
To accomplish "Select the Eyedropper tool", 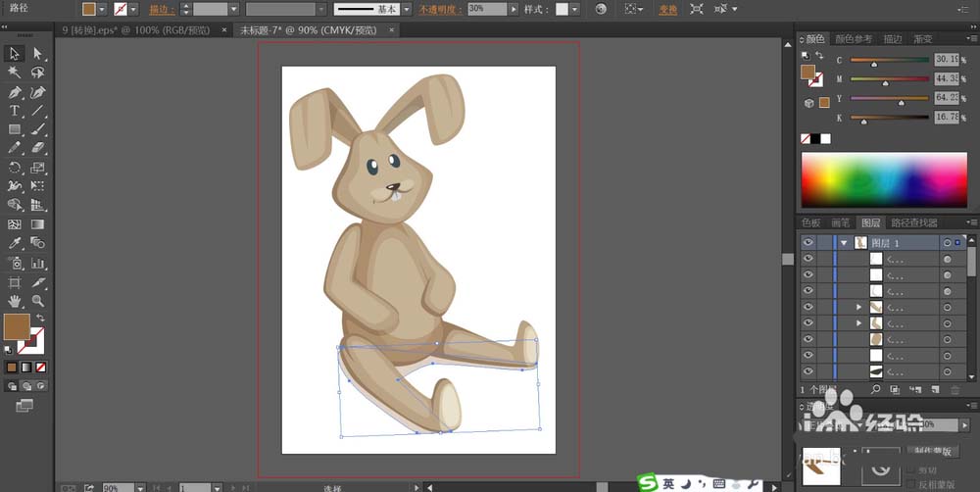I will (x=15, y=243).
